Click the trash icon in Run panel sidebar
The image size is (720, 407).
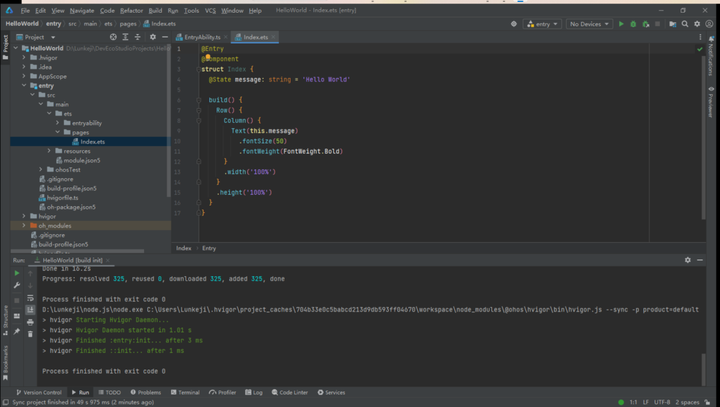30,334
